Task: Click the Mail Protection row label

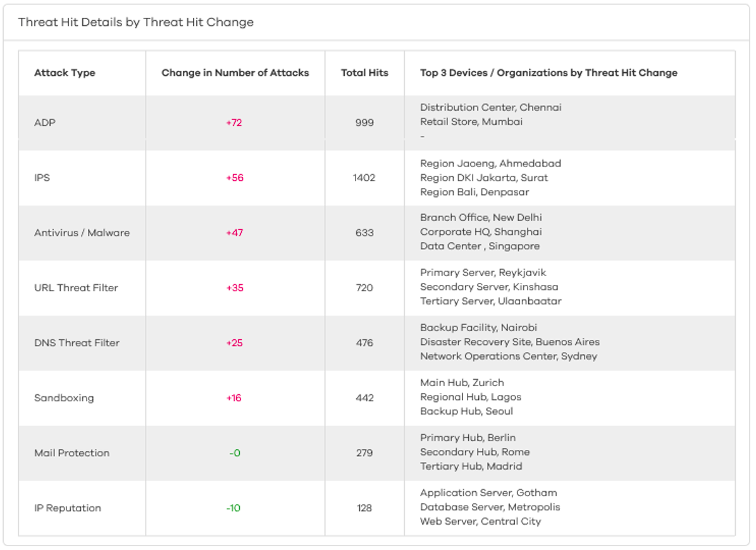Action: pos(71,453)
